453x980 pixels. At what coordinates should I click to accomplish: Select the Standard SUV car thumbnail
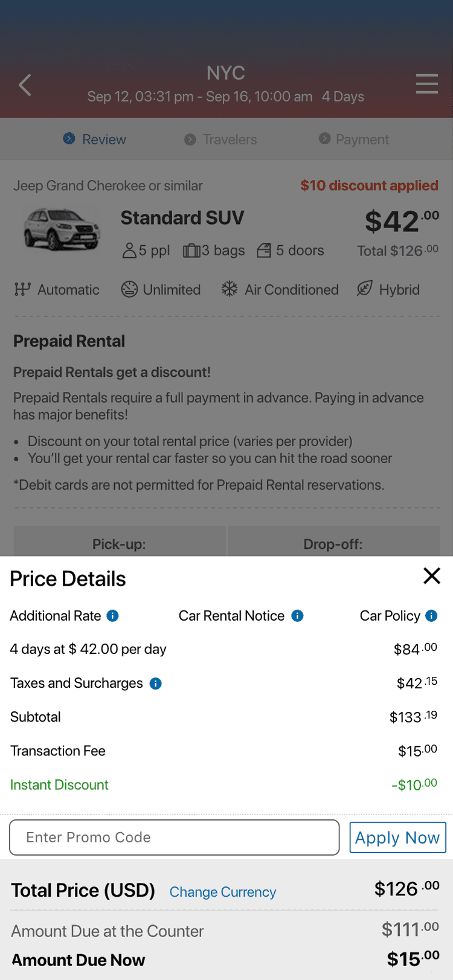62,228
